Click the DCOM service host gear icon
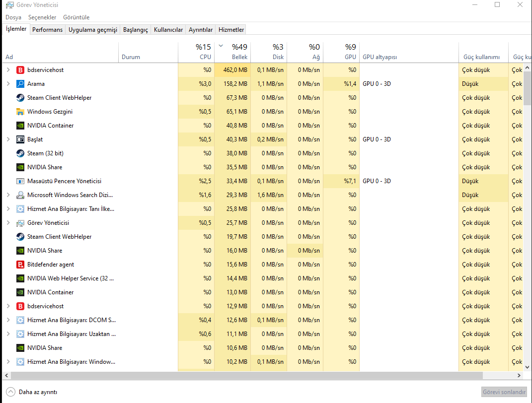This screenshot has height=403, width=532. click(20, 320)
